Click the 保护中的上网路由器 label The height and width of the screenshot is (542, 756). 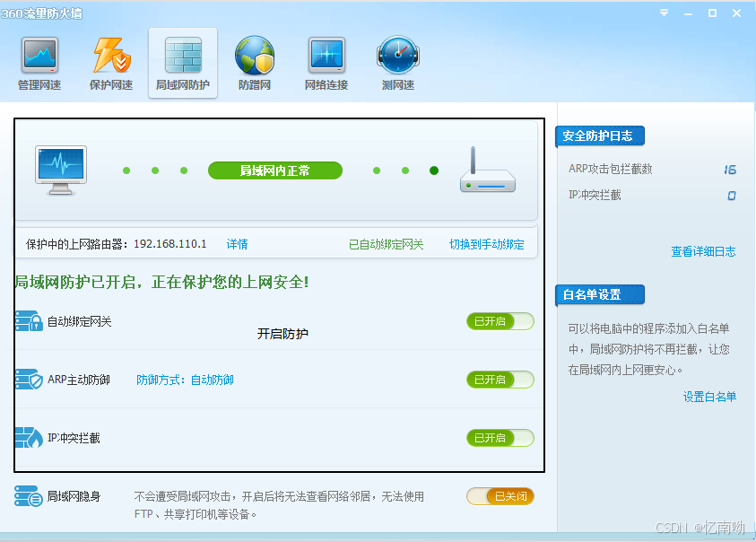[x=76, y=244]
